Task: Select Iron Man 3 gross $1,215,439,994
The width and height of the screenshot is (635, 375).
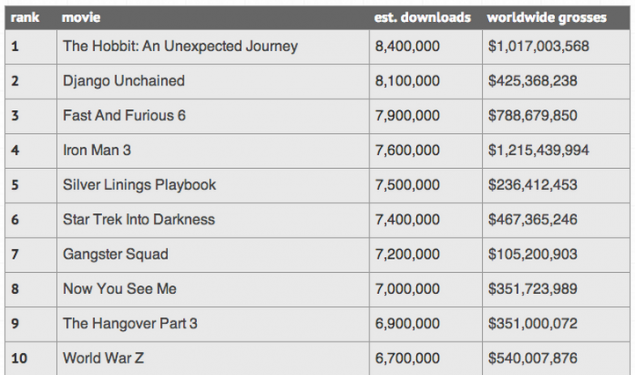Action: click(x=538, y=150)
